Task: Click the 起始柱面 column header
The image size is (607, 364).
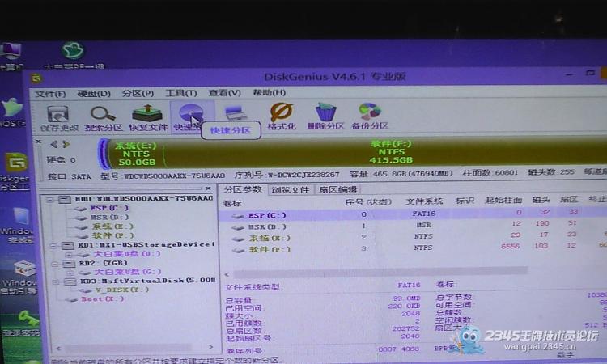Action: tap(503, 201)
